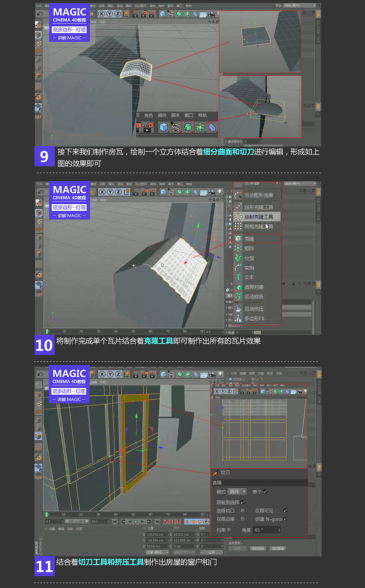Toggle the 创建 N-gons checkbox

click(x=286, y=519)
